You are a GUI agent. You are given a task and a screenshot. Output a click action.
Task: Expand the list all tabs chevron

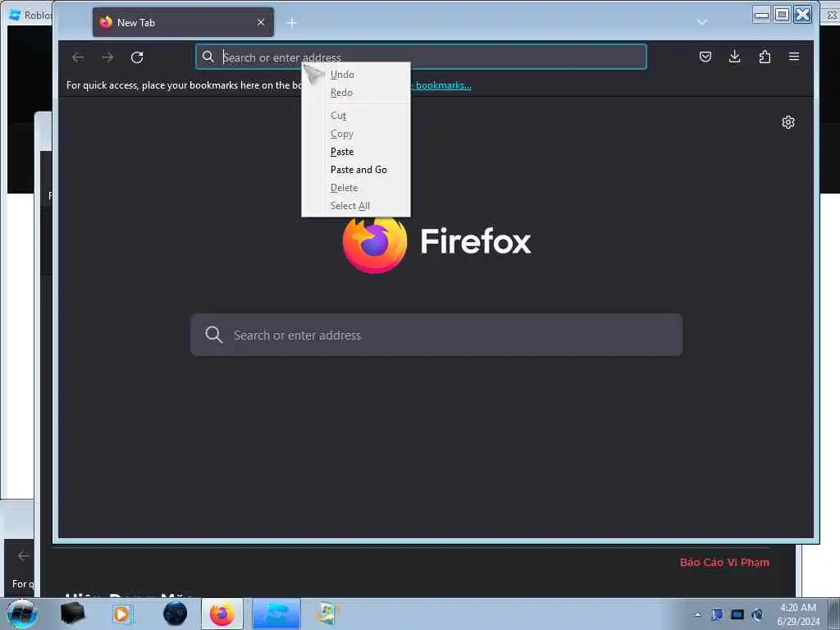[702, 22]
